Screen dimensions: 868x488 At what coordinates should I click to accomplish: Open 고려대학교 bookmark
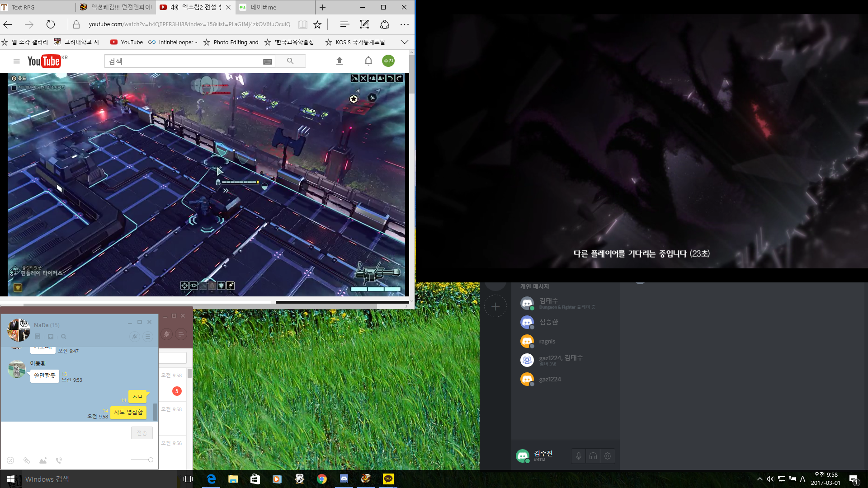76,42
